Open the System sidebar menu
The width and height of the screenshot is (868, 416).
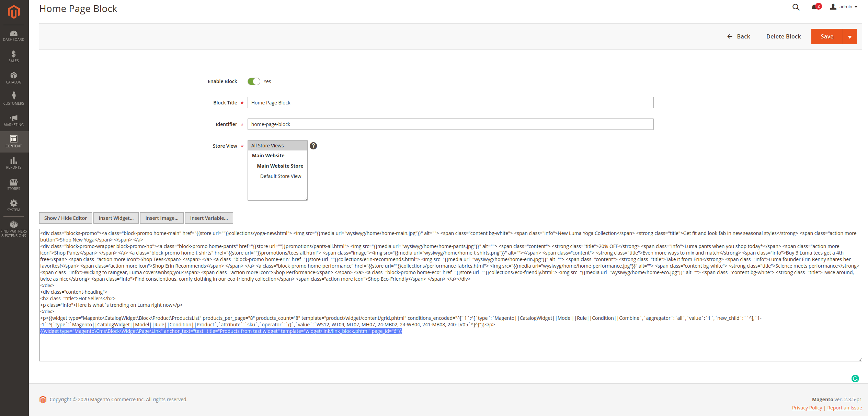coord(13,205)
